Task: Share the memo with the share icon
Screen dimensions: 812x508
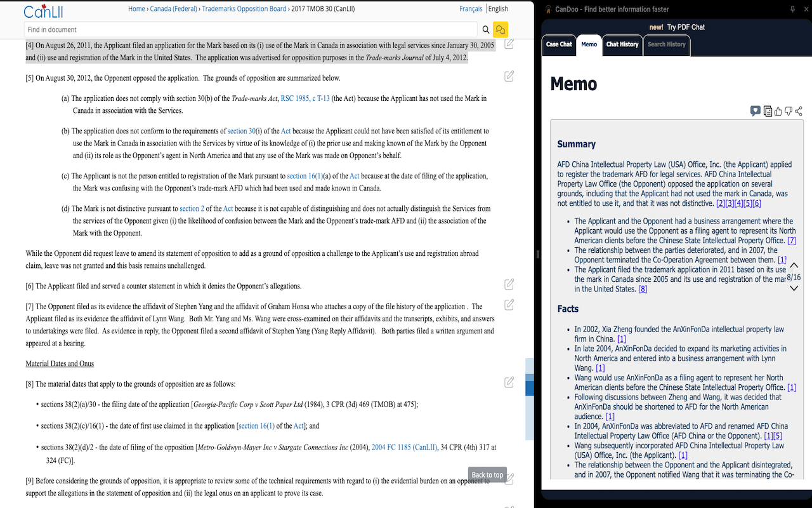Action: tap(798, 111)
